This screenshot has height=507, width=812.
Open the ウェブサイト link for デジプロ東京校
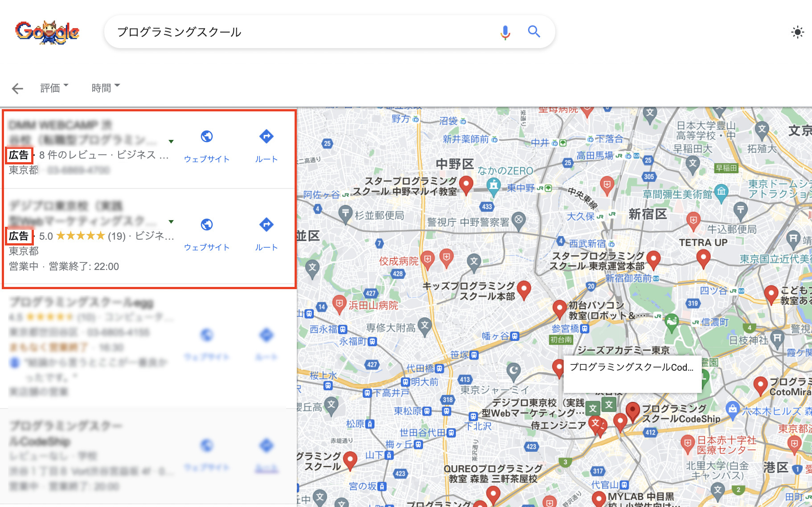pos(206,247)
